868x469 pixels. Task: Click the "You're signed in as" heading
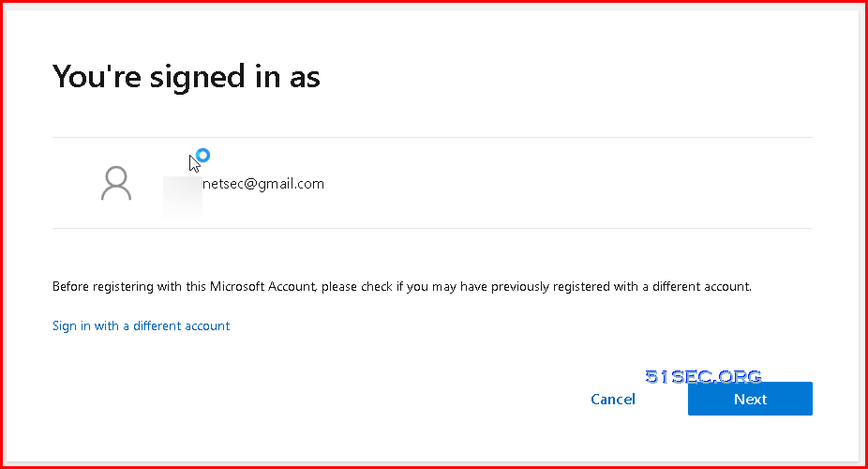187,76
